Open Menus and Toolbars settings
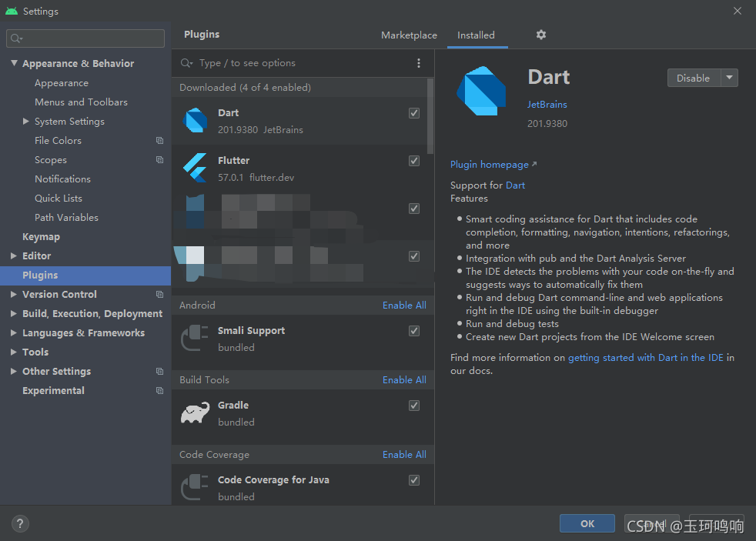Screen dimensions: 756x541 81,102
